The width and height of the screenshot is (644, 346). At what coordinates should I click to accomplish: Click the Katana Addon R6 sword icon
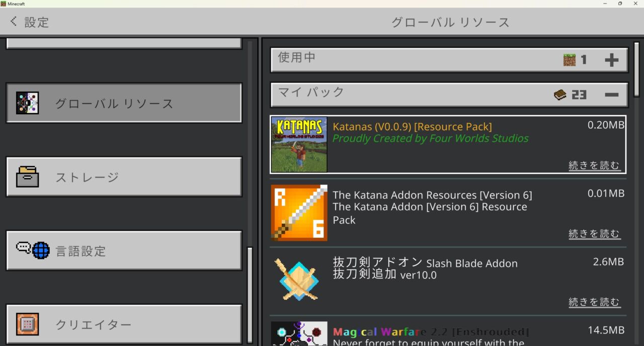point(299,212)
